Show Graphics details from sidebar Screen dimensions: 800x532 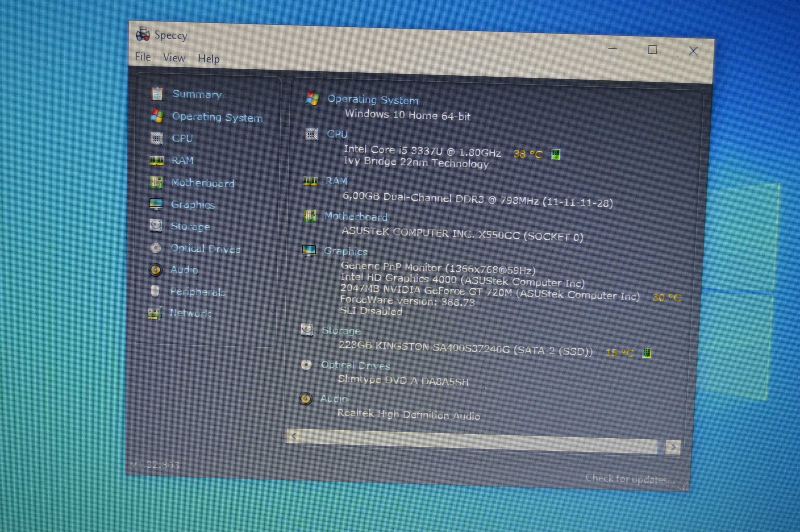[x=193, y=205]
